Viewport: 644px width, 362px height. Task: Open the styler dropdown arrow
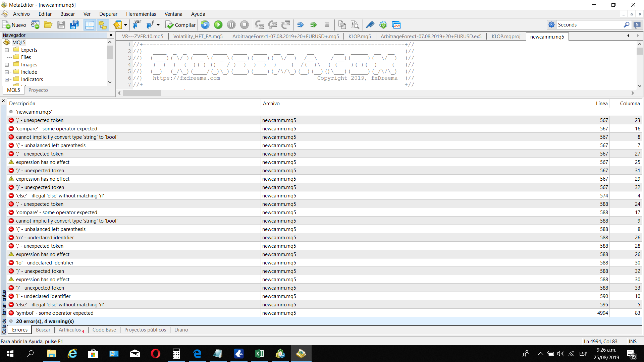tap(125, 25)
